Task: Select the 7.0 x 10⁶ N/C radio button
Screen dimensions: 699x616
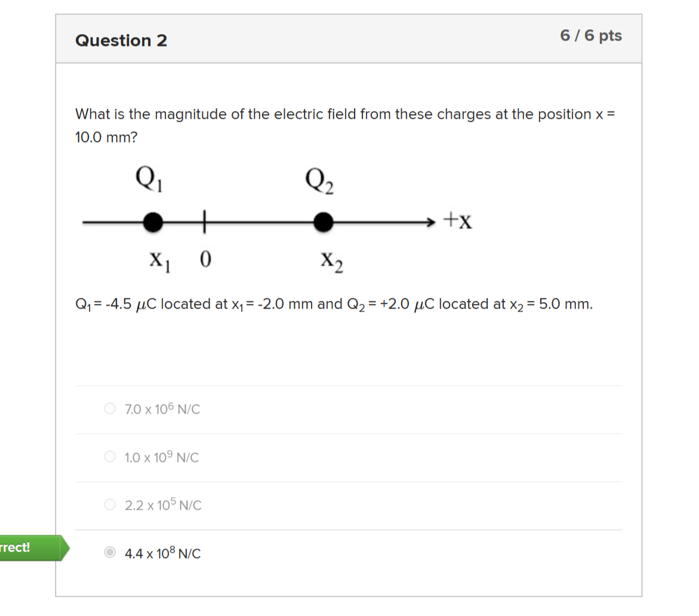Action: click(x=110, y=408)
